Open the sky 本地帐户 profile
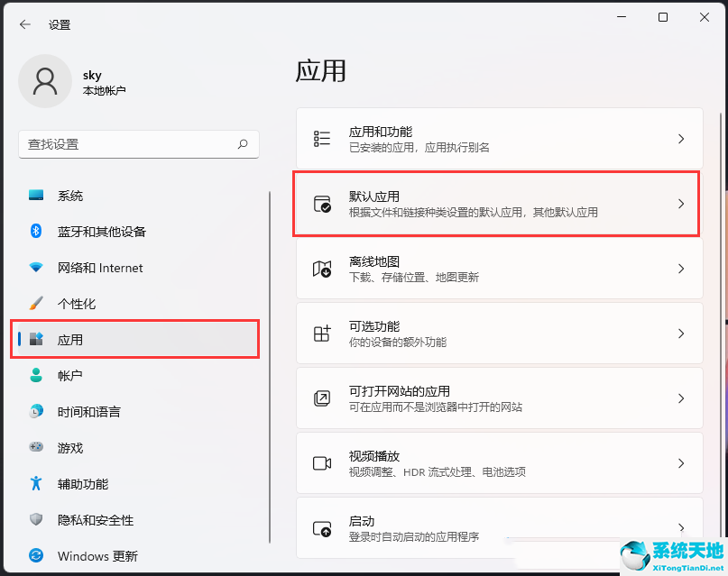 90,81
